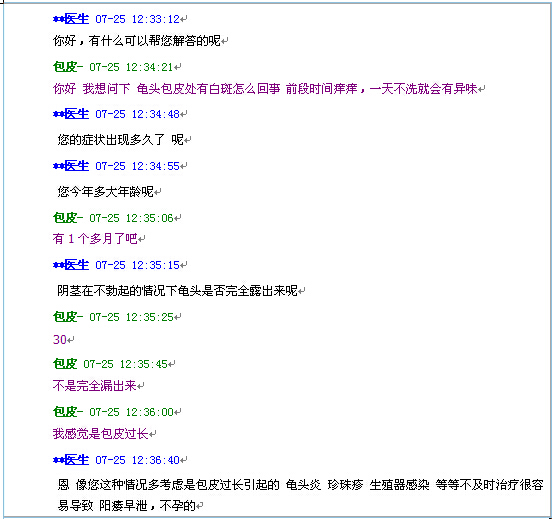Click the 包皮 header timestamped 12:35:45
The width and height of the screenshot is (552, 519).
110,364
